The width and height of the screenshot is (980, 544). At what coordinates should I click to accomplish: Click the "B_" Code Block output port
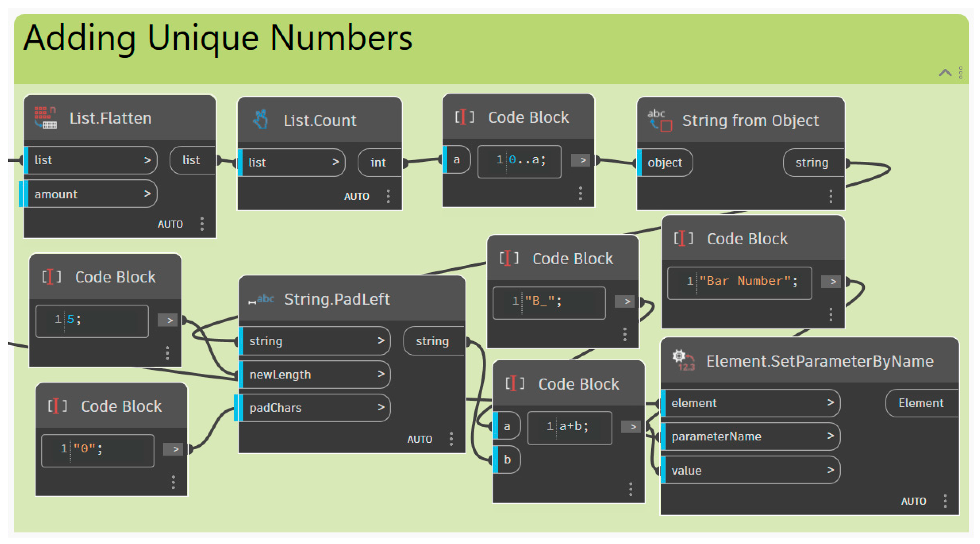(x=624, y=302)
